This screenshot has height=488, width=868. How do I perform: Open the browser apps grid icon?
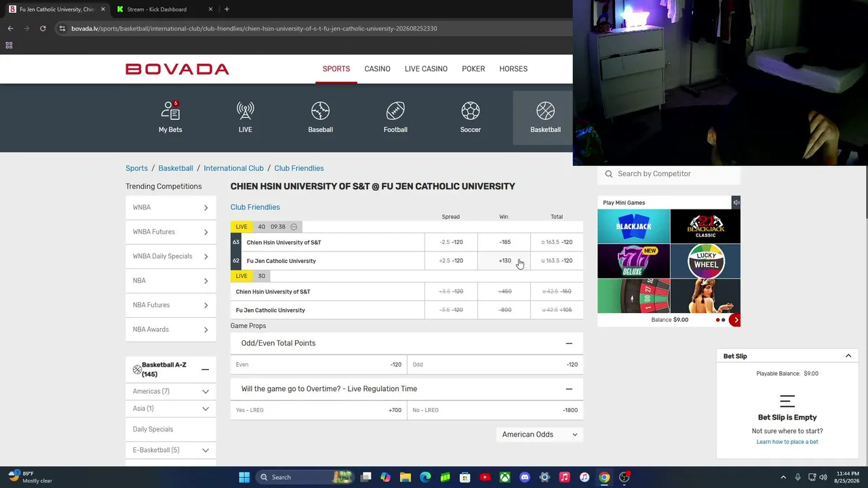9,45
